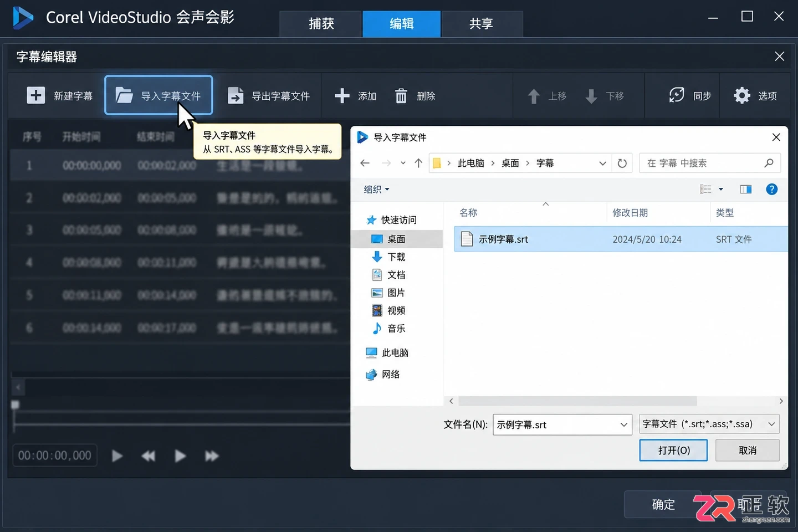The image size is (798, 532).
Task: Open the 字幕文件 type filter dropdown
Action: pyautogui.click(x=709, y=424)
